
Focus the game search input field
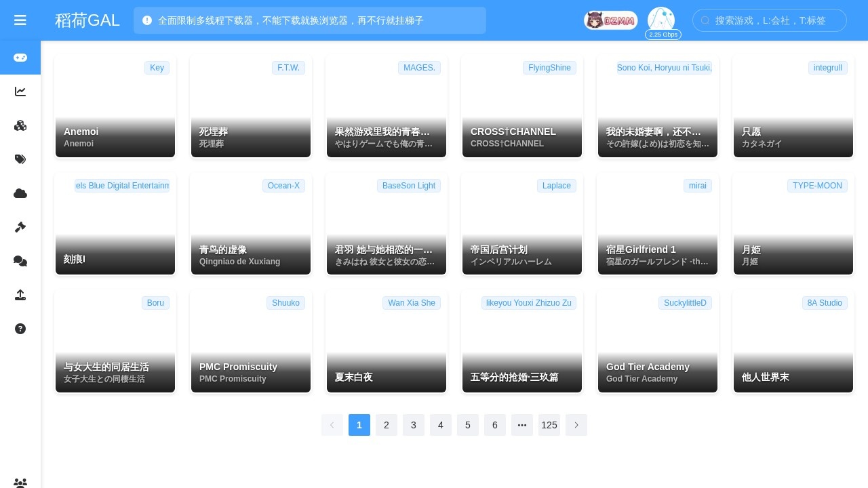coord(770,20)
